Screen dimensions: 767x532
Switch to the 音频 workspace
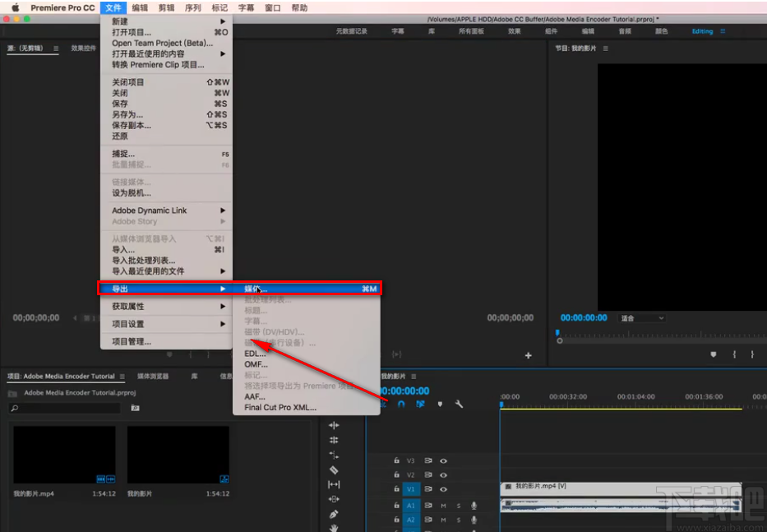pos(625,30)
